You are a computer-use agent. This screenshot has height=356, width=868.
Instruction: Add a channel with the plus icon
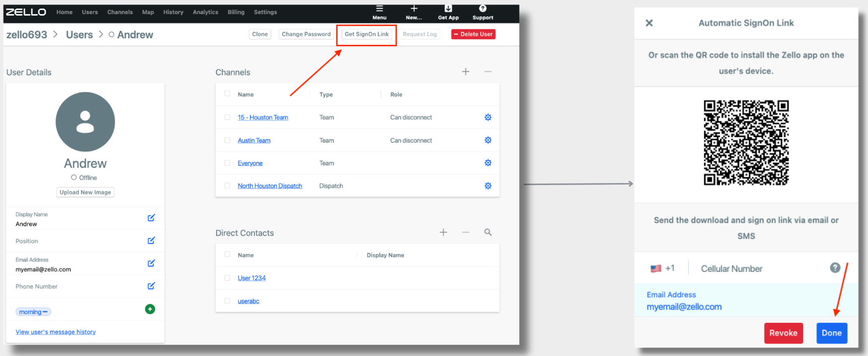[x=465, y=72]
